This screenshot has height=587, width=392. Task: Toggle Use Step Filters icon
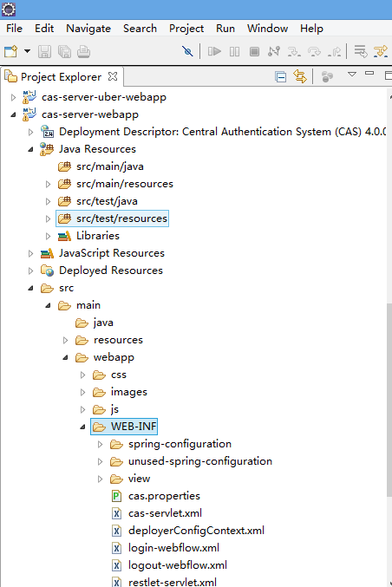point(381,51)
